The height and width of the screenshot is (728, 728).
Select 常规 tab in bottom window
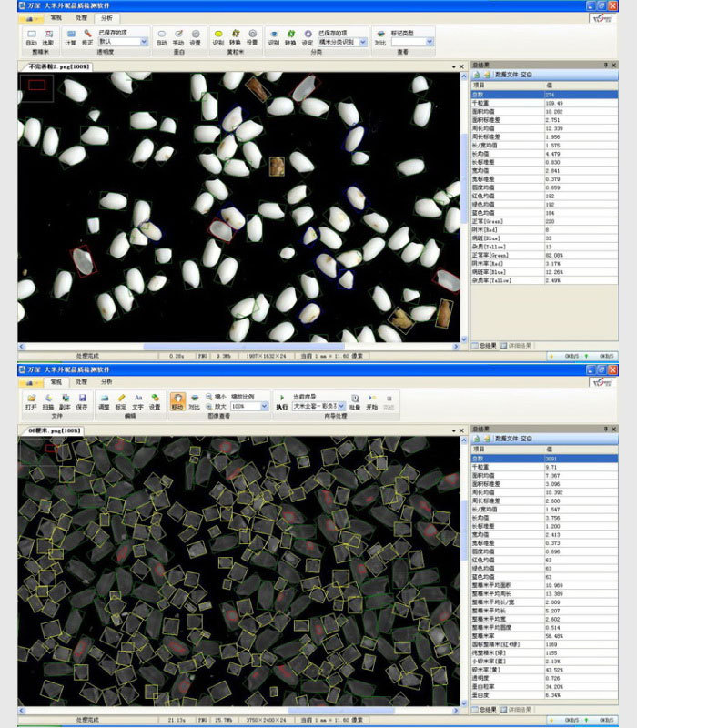56,381
